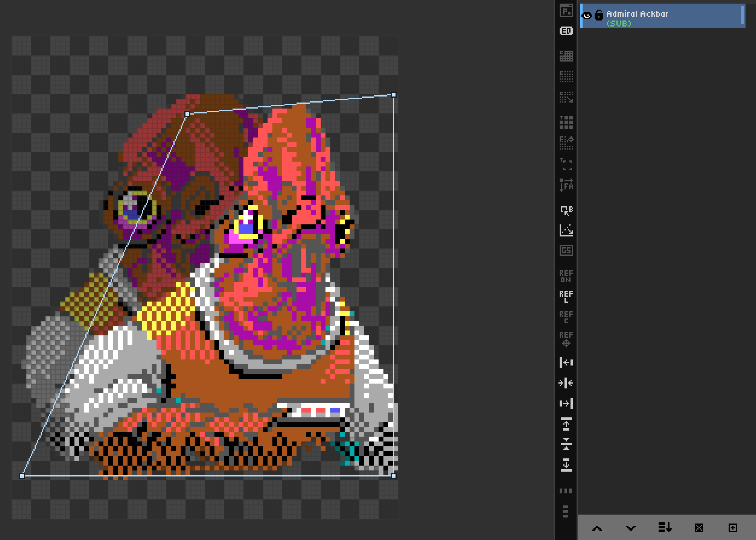
Task: Click the F dotted grid arrow icon
Action: (x=566, y=143)
